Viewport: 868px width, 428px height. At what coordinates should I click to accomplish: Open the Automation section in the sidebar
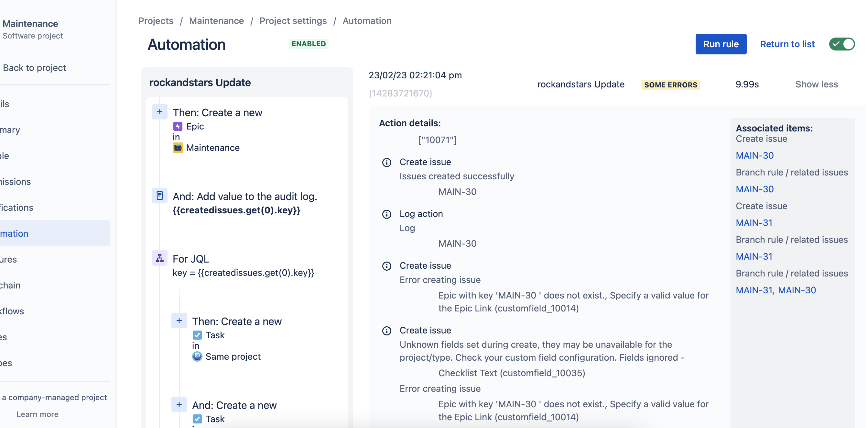14,233
